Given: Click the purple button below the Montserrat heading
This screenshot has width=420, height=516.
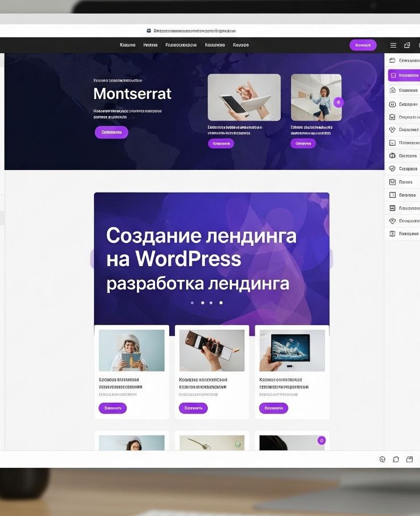Looking at the screenshot, I should (112, 133).
